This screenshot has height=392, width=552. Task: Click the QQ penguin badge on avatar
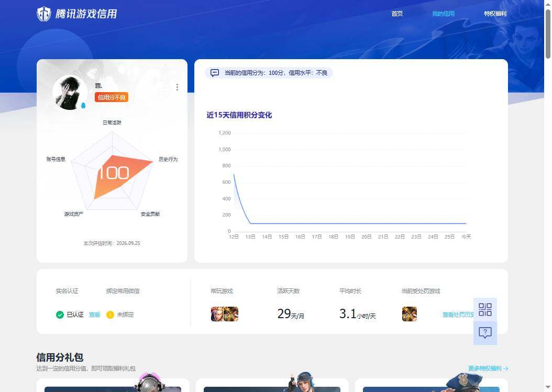(x=83, y=105)
